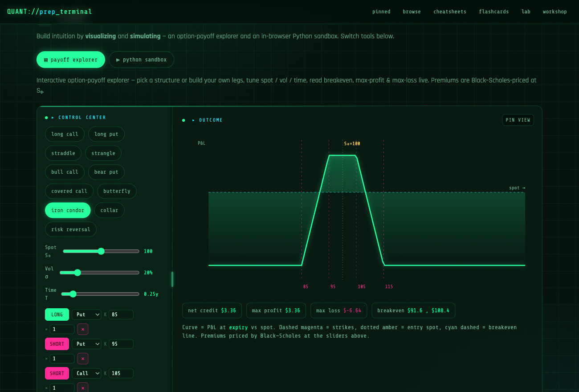Screen dimensions: 579x392
Task: Click the Spot slider value 100
Action: point(148,251)
